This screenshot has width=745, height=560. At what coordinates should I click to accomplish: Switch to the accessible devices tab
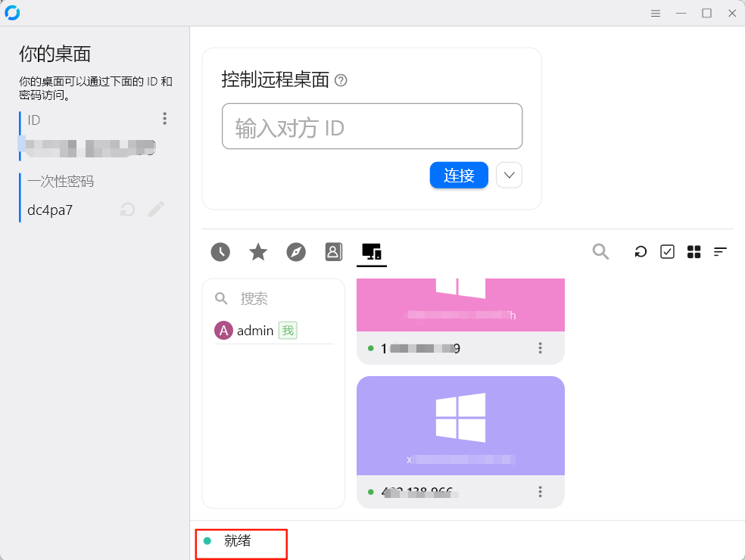(372, 252)
